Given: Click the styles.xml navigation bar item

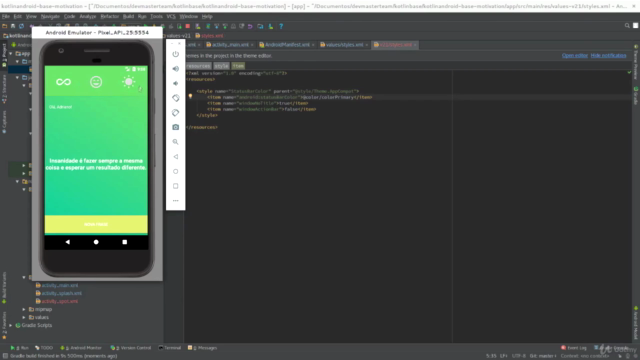Looking at the screenshot, I should point(209,36).
